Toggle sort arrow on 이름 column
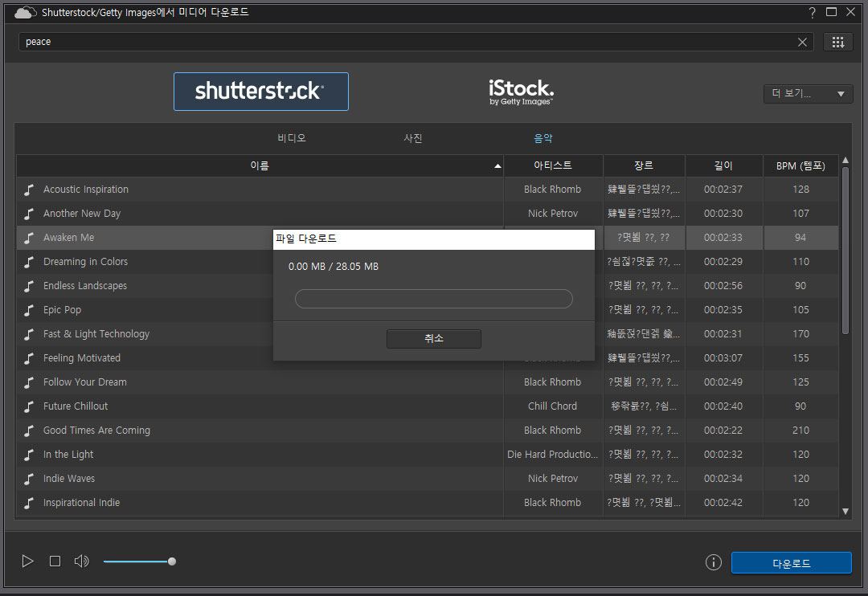868x596 pixels. (497, 166)
